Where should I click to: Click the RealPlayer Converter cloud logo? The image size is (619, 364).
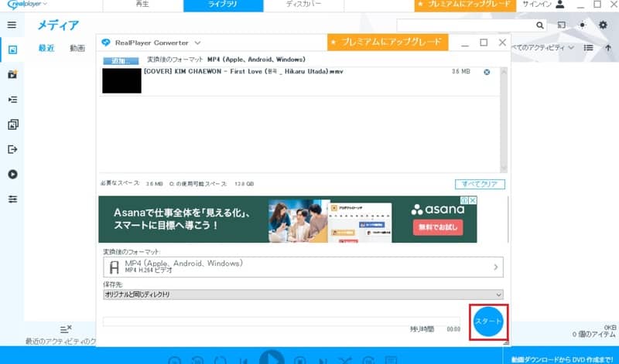pos(106,43)
